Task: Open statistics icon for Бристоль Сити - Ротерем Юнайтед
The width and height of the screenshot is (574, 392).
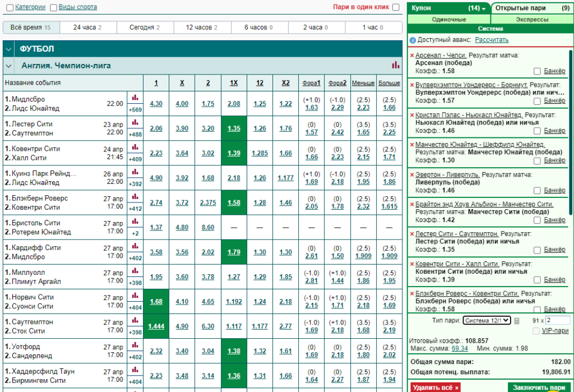Action: [135, 222]
